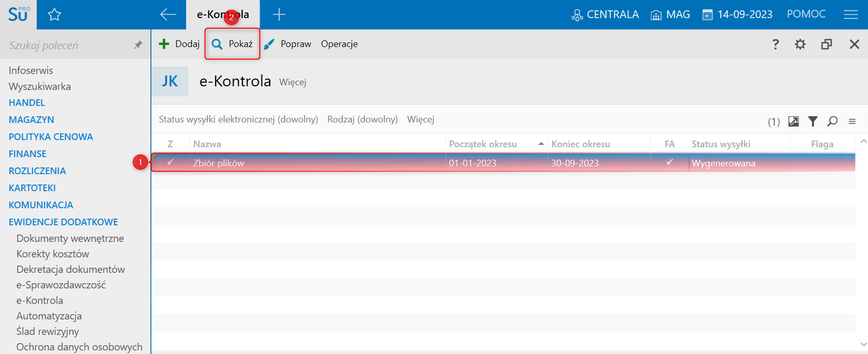Open the CENTRALA branch selector
Viewport: 868px width, 354px height.
(605, 14)
